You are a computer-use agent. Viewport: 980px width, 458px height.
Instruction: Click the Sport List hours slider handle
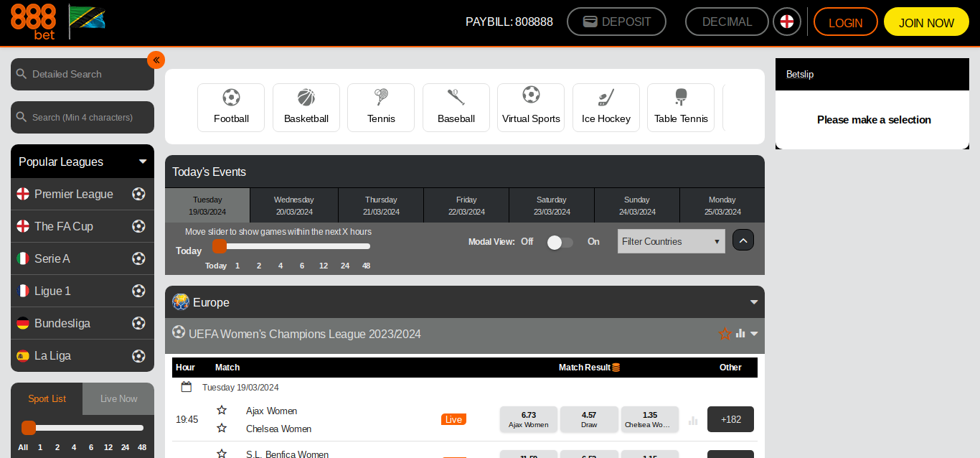point(29,428)
